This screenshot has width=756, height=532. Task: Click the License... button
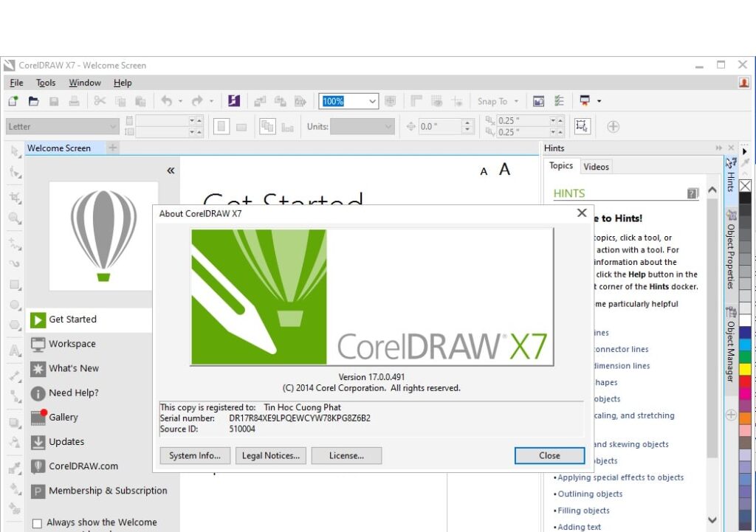[346, 456]
